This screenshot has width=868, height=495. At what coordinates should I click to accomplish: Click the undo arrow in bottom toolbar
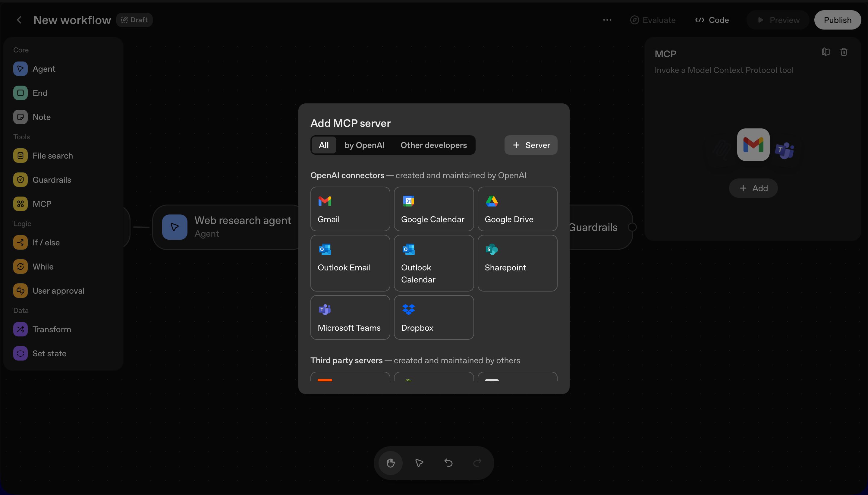coord(448,463)
